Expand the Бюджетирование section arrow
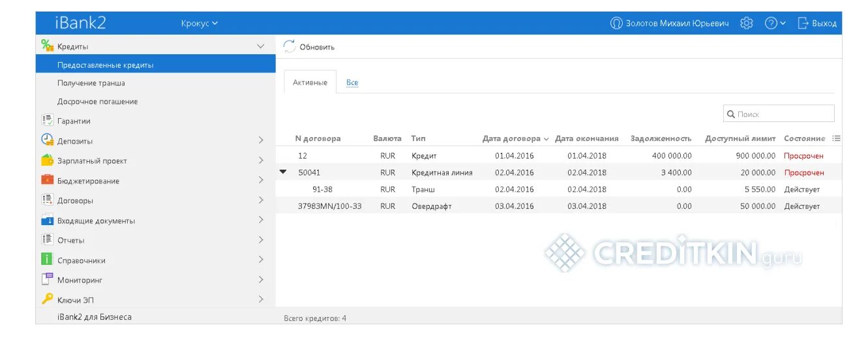 (261, 180)
